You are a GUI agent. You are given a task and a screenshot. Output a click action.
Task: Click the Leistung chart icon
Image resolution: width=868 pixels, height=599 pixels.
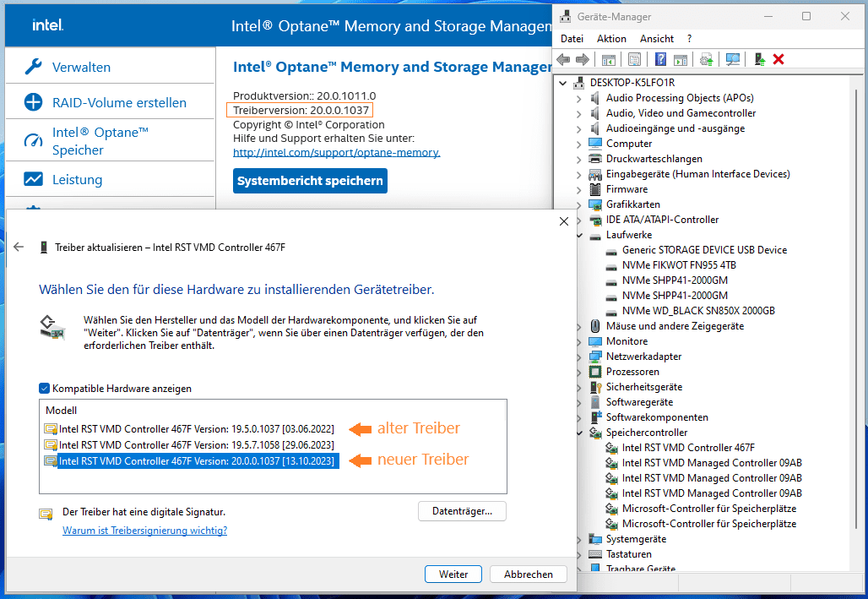click(33, 179)
